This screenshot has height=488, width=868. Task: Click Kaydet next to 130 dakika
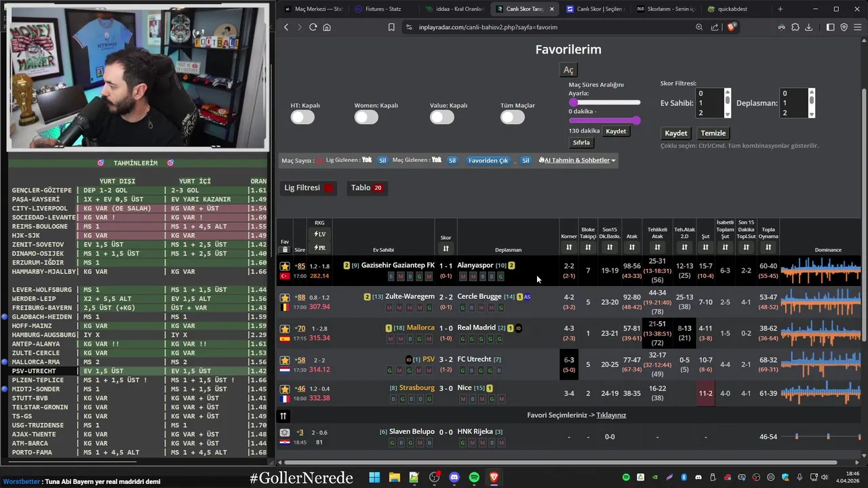pos(616,131)
